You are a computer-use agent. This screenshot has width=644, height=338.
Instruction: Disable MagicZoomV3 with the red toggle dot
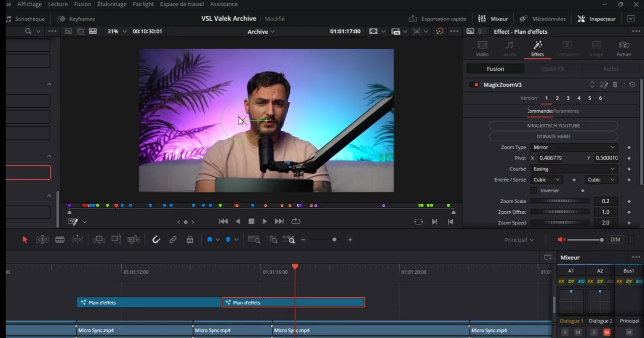pyautogui.click(x=476, y=85)
